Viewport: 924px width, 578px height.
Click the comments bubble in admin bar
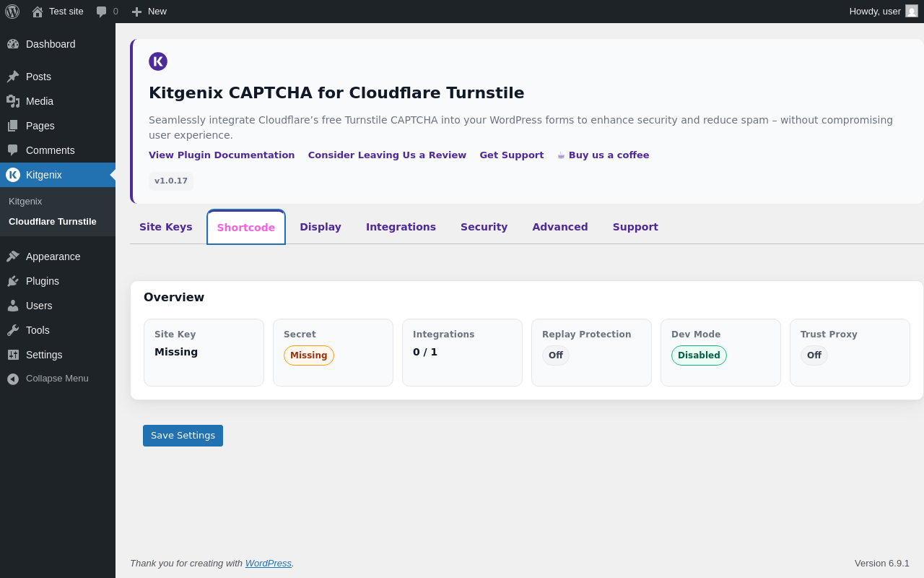(102, 12)
